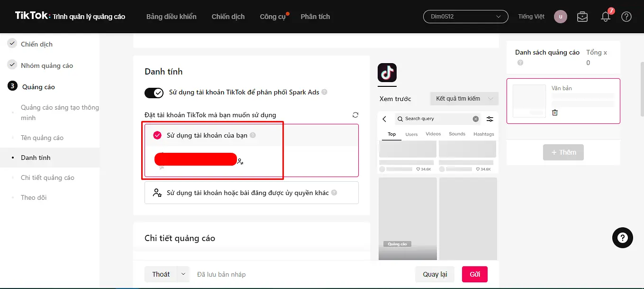The width and height of the screenshot is (644, 289).
Task: Open Tiếng Việt language selector
Action: pyautogui.click(x=531, y=17)
